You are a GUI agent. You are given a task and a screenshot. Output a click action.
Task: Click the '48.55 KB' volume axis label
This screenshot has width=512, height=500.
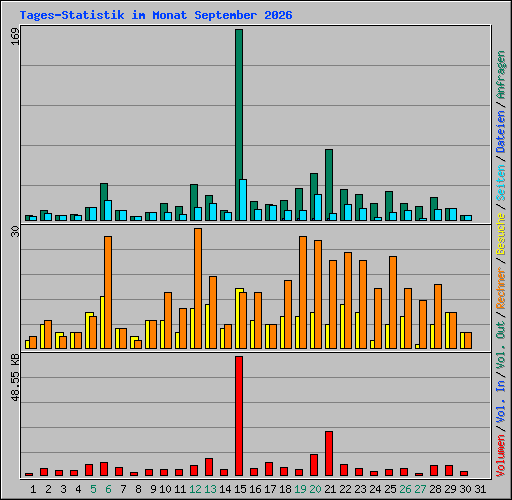click(x=15, y=378)
